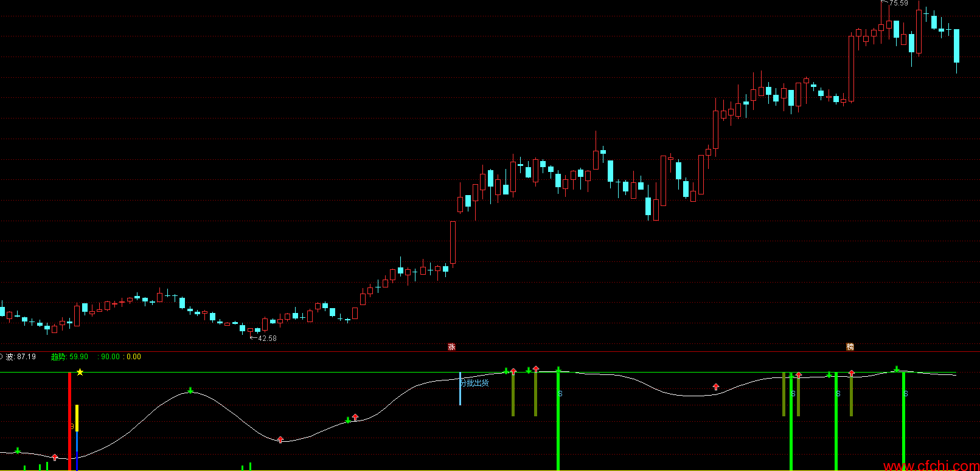Click the light blue line beside 分批出货
980x471 pixels.
(x=460, y=389)
